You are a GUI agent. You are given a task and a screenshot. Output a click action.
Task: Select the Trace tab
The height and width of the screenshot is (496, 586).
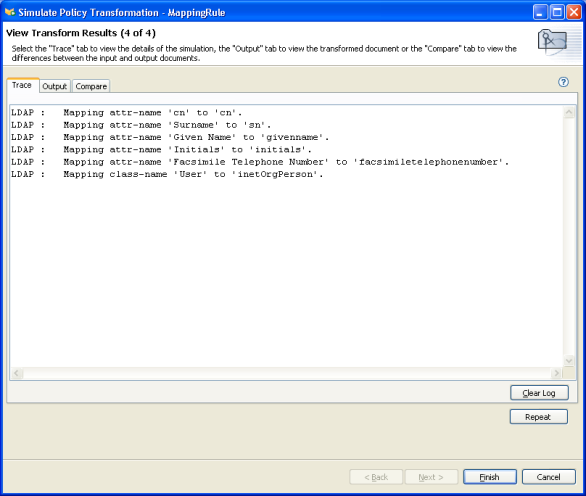22,85
